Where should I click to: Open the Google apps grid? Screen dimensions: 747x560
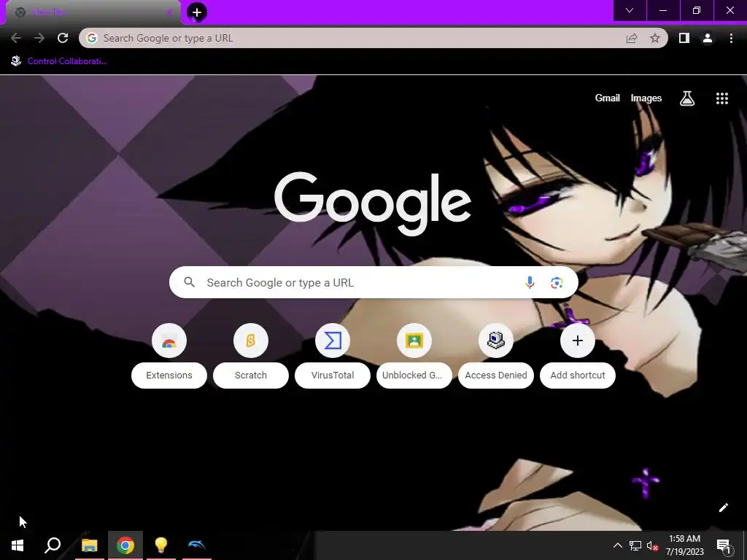point(722,98)
